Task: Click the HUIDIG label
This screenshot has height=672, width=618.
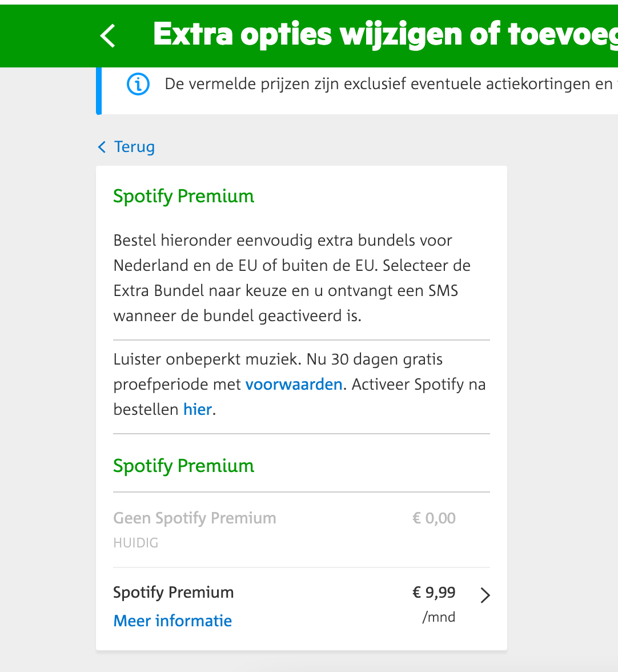Action: tap(136, 543)
